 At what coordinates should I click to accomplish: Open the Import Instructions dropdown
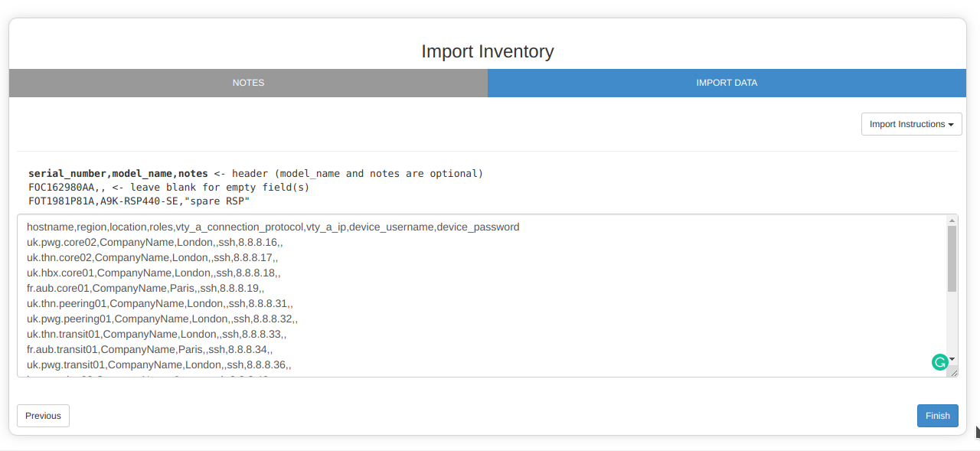pyautogui.click(x=911, y=124)
